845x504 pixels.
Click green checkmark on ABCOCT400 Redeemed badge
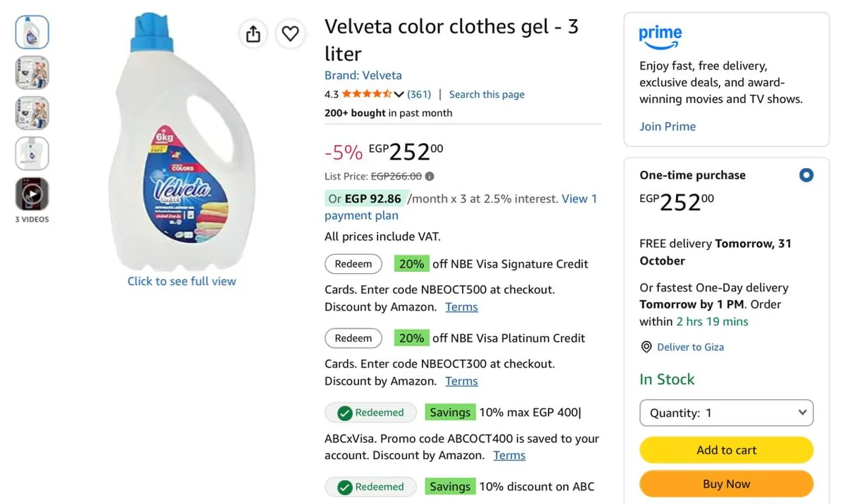(x=344, y=412)
